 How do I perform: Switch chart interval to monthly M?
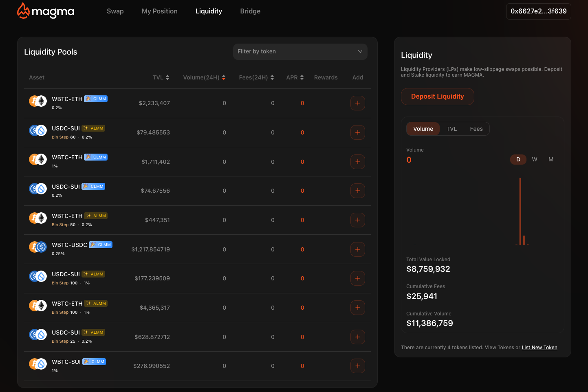[x=551, y=159]
